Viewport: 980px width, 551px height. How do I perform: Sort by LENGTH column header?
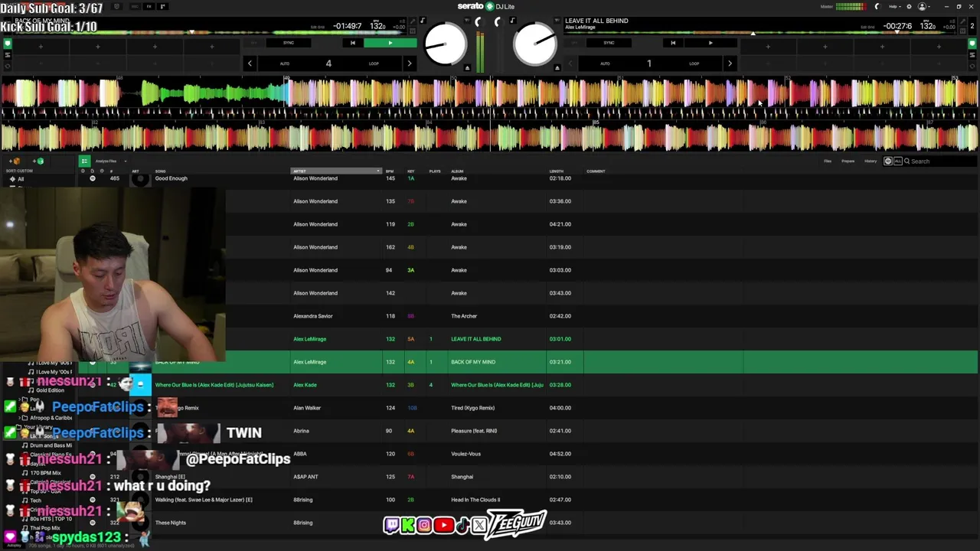click(x=557, y=171)
